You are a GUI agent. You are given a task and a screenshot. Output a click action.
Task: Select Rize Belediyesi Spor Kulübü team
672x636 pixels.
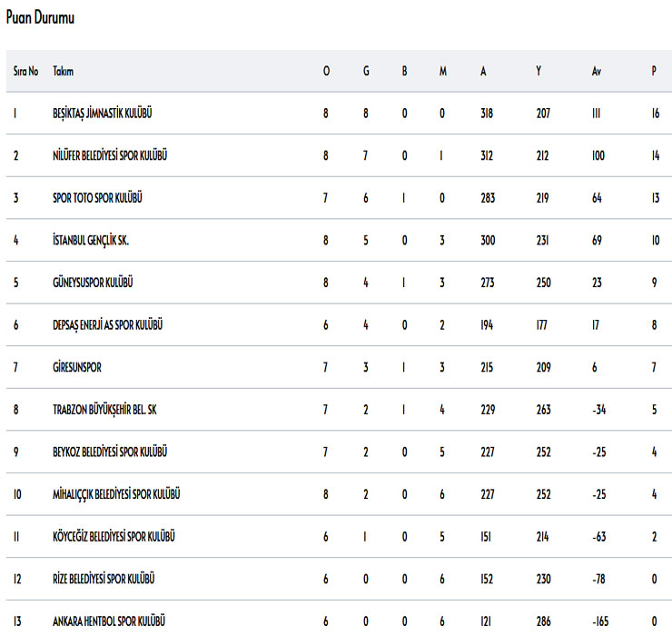pos(104,578)
